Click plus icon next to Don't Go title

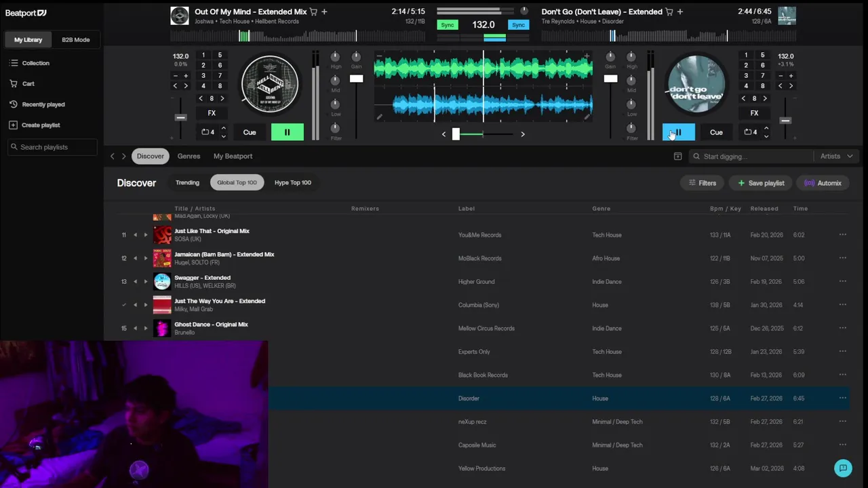click(x=680, y=12)
